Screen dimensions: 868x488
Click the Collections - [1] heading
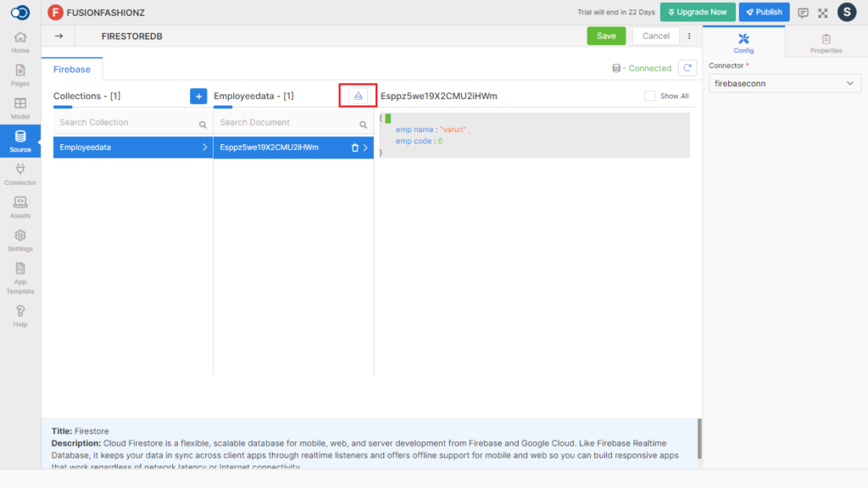[x=87, y=97]
